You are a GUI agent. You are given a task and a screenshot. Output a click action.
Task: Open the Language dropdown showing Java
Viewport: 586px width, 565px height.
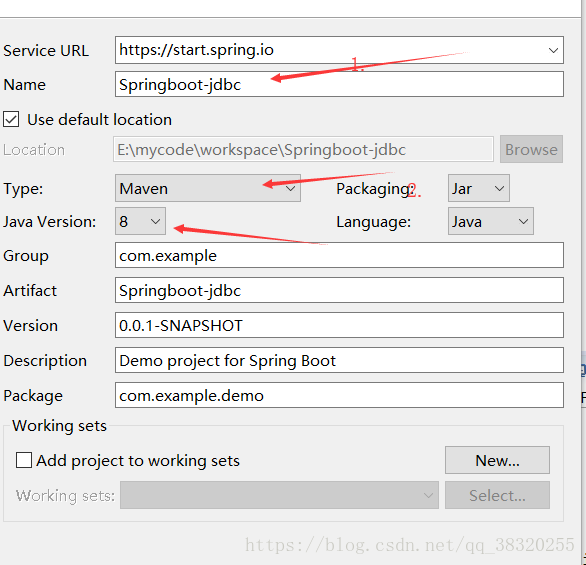coord(490,221)
